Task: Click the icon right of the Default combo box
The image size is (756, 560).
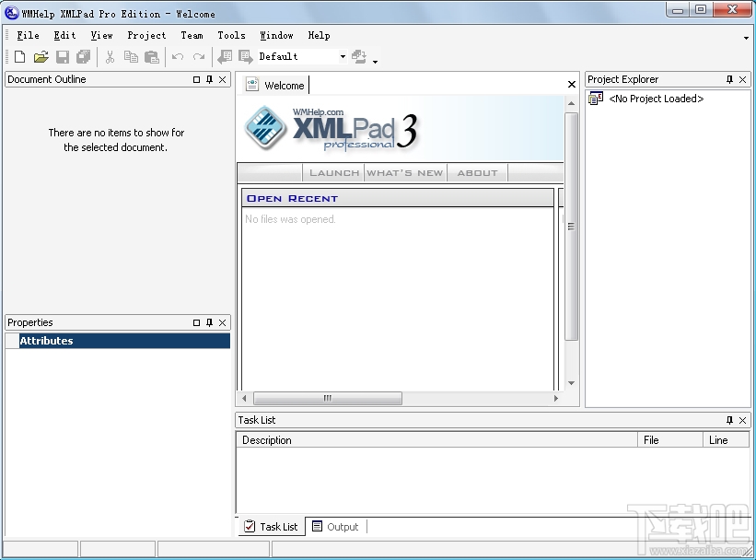Action: (359, 57)
